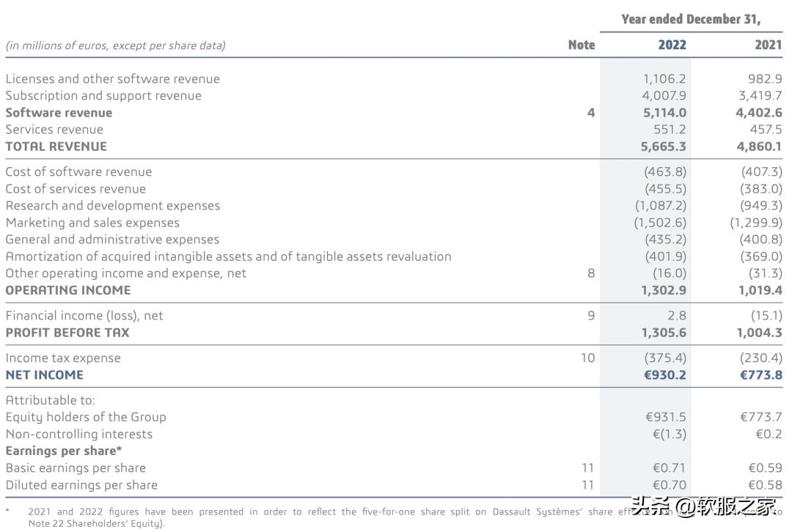This screenshot has width=792, height=532.
Task: Click the 头条 @软服之家 watermark
Action: coord(703,507)
